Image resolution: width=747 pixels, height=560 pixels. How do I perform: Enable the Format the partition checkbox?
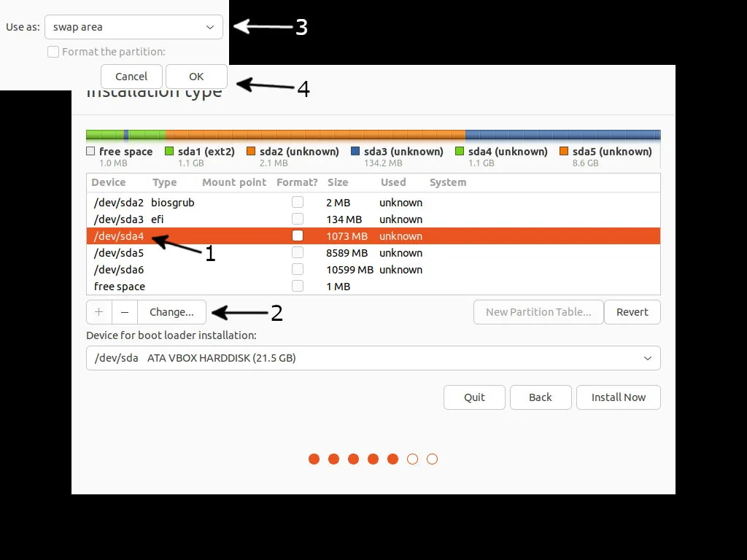[53, 52]
